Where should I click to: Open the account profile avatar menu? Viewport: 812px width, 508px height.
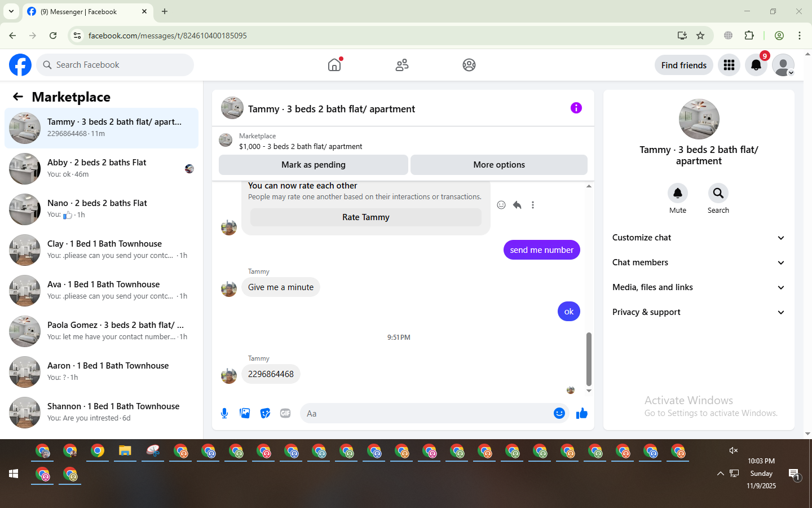783,65
